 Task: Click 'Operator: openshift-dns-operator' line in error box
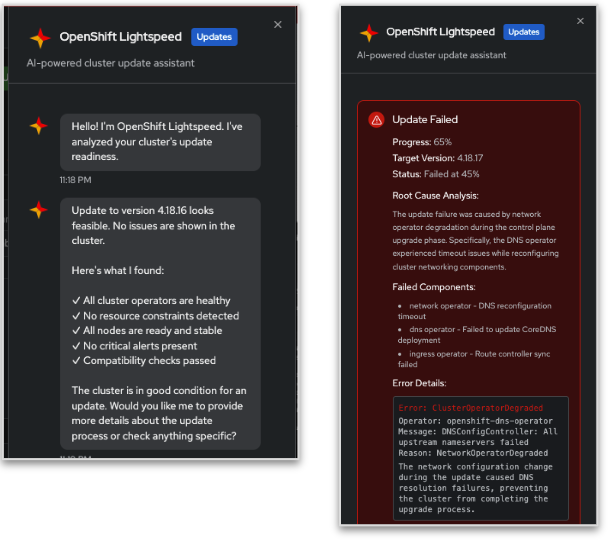click(x=475, y=421)
